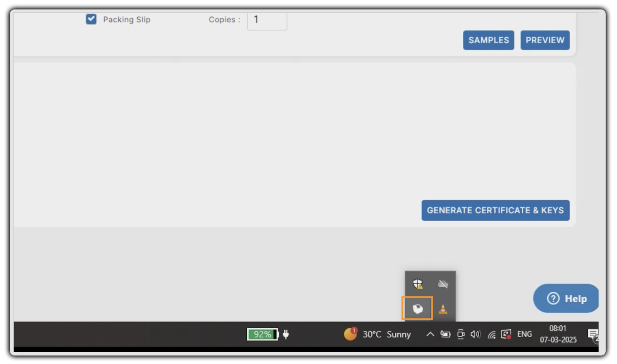Open the OneDrive cloud tray icon
Screen dimensions: 617x364
pyautogui.click(x=442, y=284)
